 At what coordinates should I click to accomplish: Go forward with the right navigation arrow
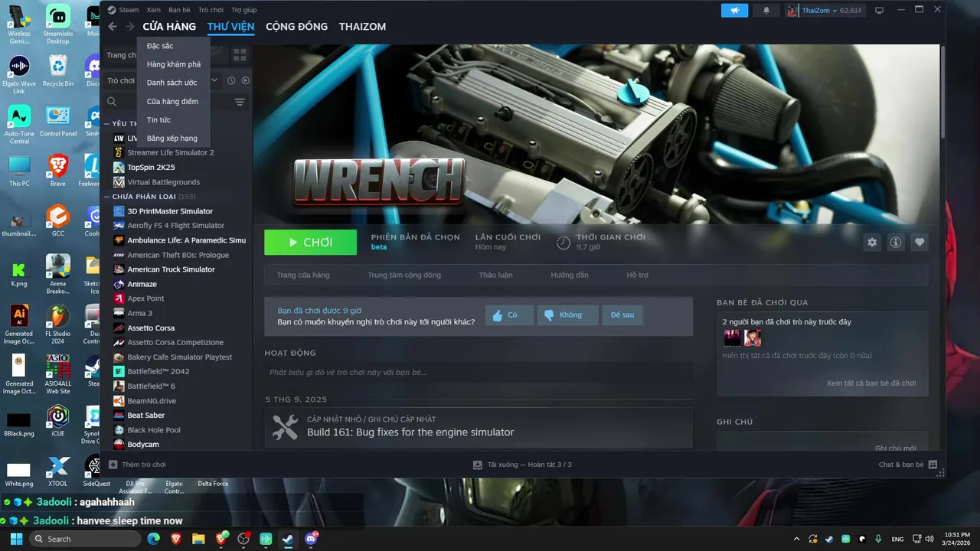coord(130,27)
